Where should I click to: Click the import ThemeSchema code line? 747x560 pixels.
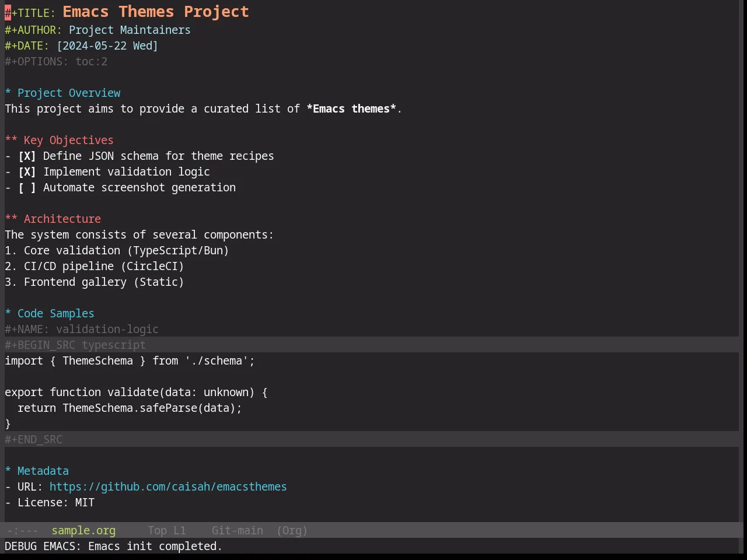click(x=130, y=361)
